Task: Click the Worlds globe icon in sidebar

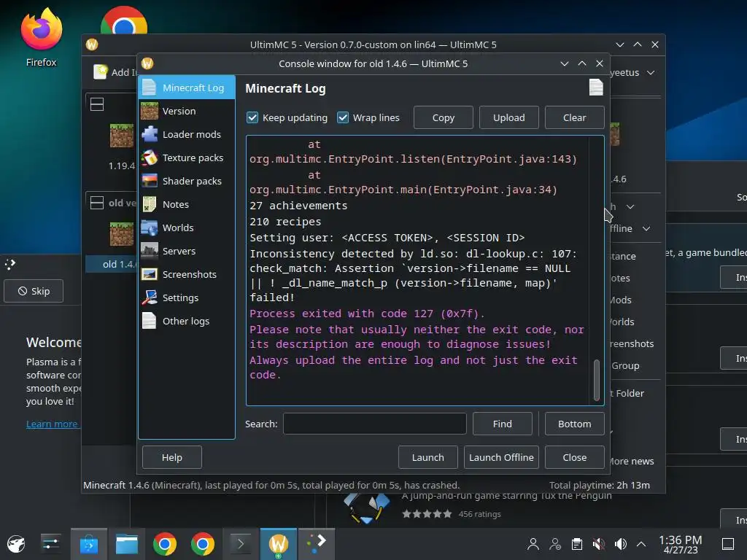Action: tap(150, 227)
